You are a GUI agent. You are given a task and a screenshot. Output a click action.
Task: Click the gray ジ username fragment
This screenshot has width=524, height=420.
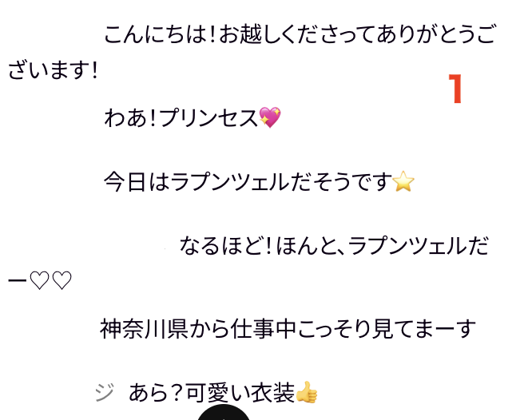105,392
